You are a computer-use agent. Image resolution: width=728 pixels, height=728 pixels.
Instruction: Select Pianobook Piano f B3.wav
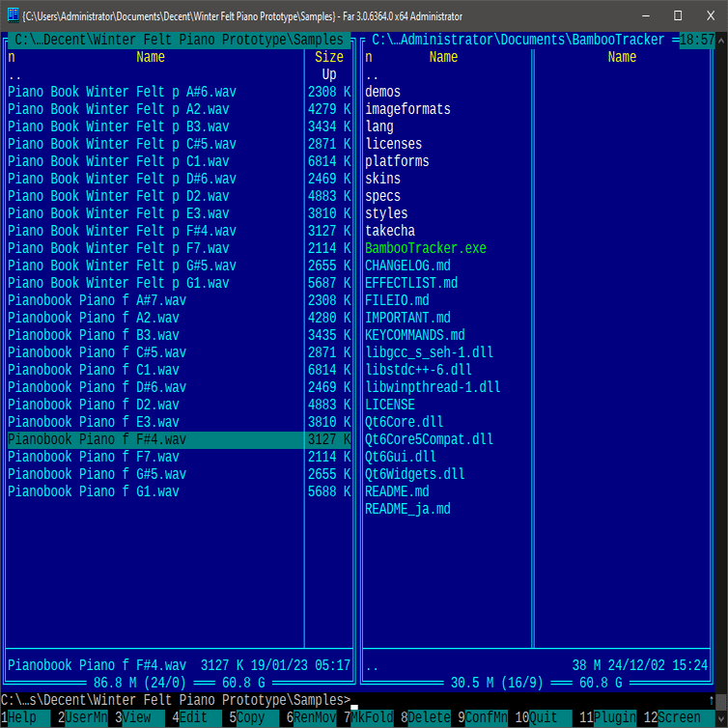[94, 335]
